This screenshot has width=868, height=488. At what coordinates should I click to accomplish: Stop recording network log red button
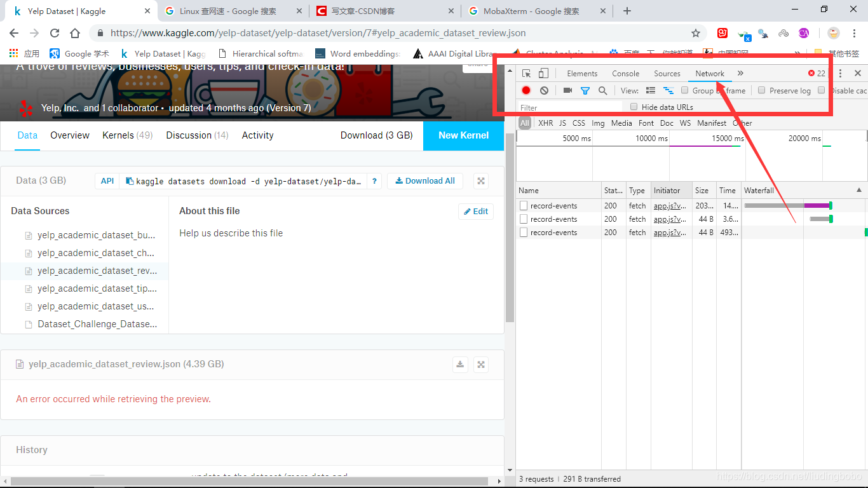[526, 90]
